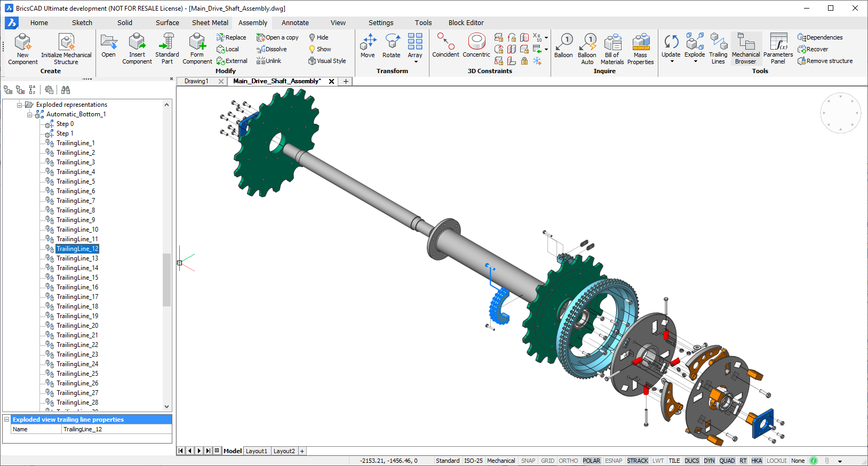This screenshot has width=868, height=466.
Task: Select the Rotate transform tool
Action: point(391,43)
